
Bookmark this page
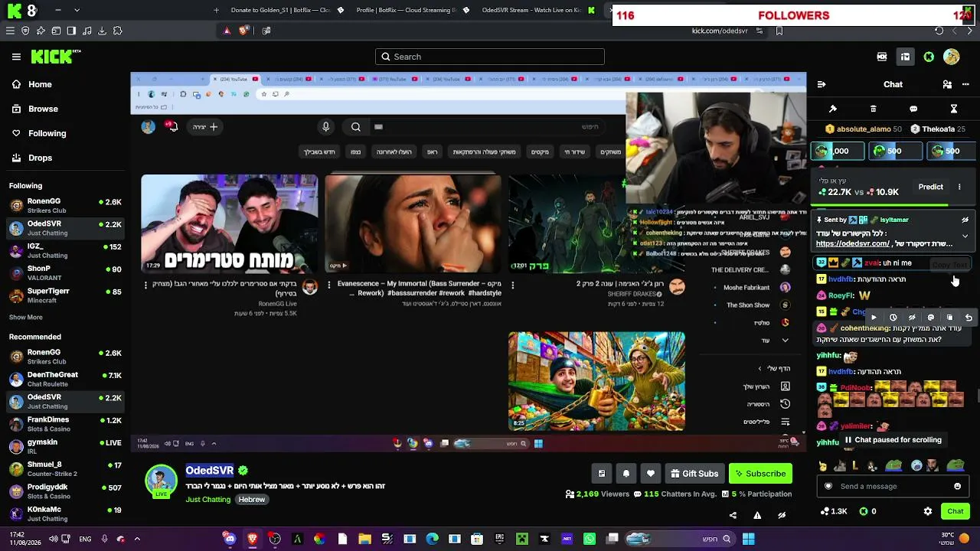pyautogui.click(x=779, y=31)
